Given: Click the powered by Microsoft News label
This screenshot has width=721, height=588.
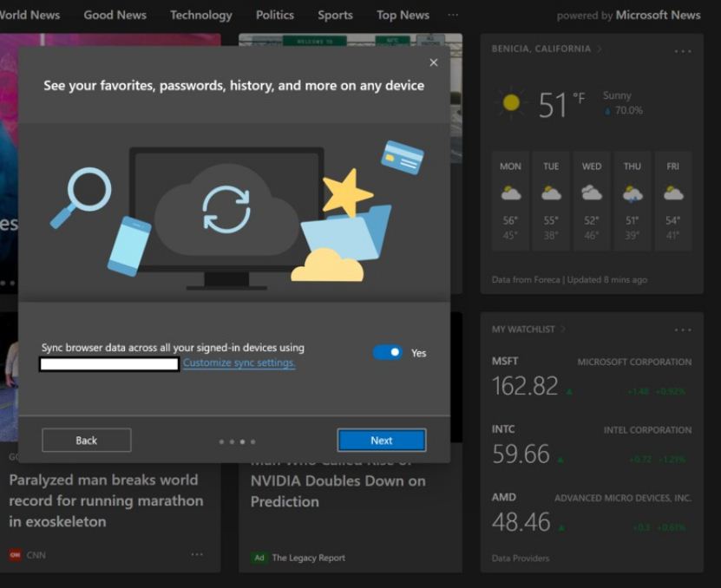Looking at the screenshot, I should pos(628,15).
